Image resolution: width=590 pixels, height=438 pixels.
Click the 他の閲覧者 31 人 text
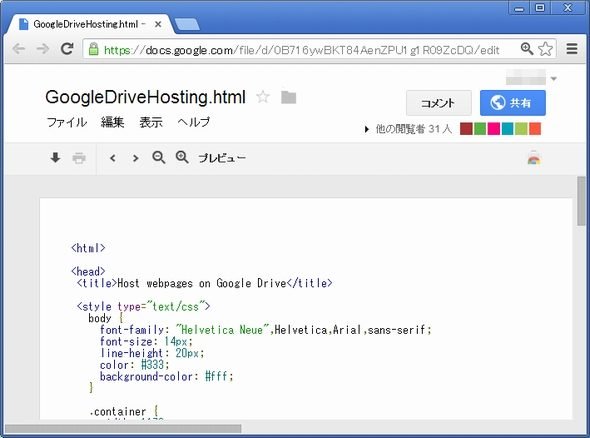[x=414, y=129]
